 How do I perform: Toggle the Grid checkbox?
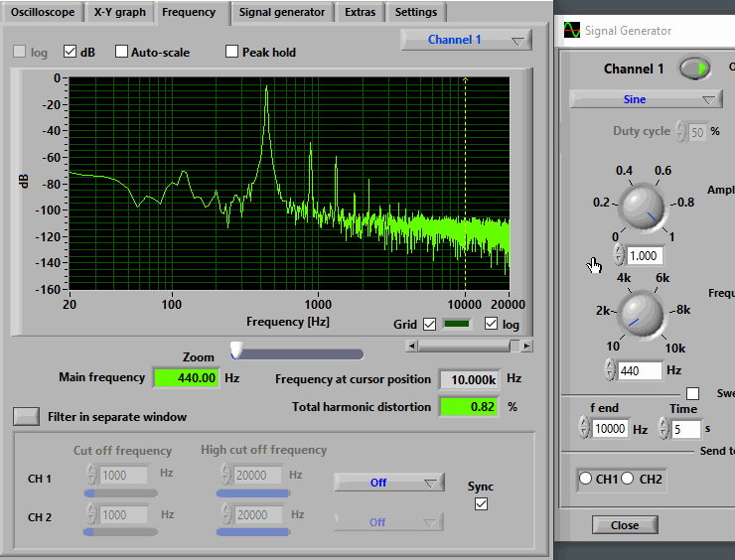tap(429, 325)
